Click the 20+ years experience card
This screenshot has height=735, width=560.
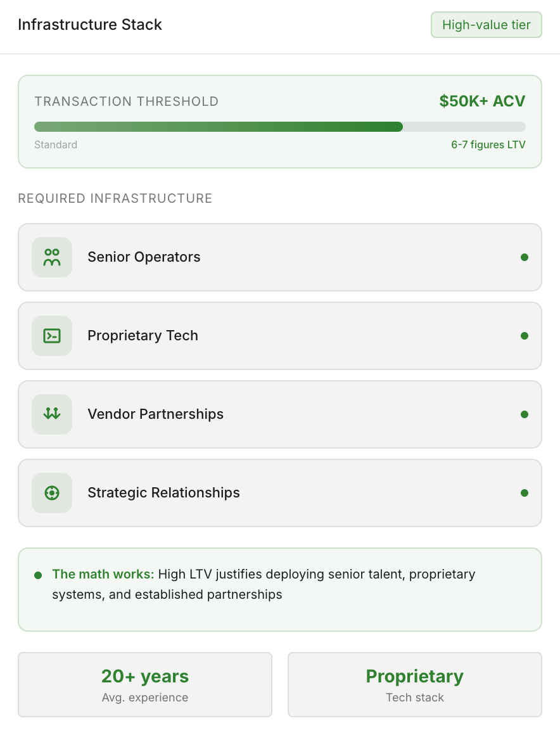145,685
